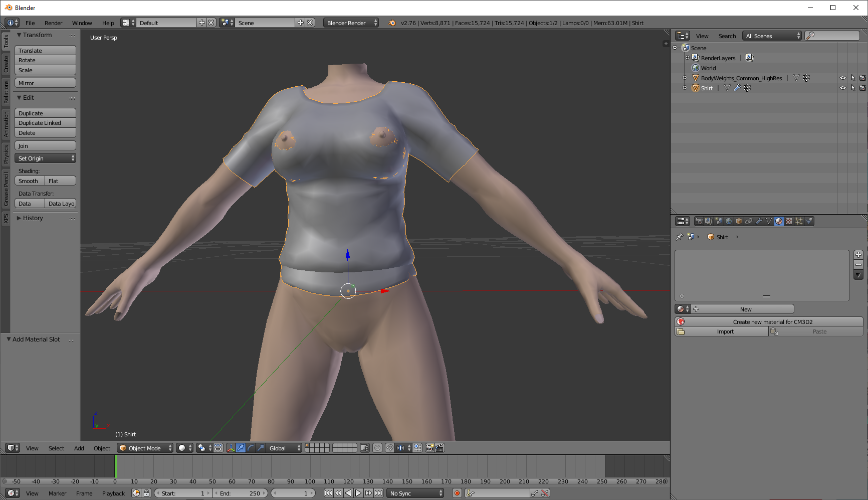Switch to the Grease Pencil tool shelf tab
Screen dimensions: 868x500
coord(6,189)
